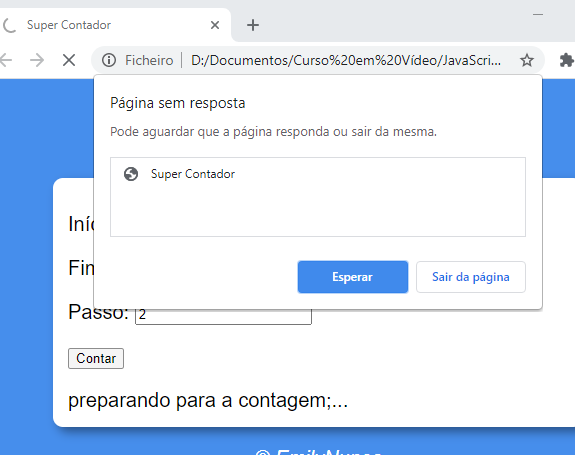Click the Esperar button in the dialog

(x=352, y=277)
